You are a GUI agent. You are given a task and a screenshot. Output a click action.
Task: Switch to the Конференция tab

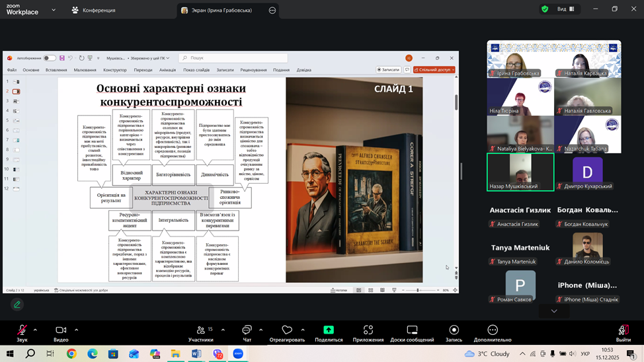[x=93, y=10]
